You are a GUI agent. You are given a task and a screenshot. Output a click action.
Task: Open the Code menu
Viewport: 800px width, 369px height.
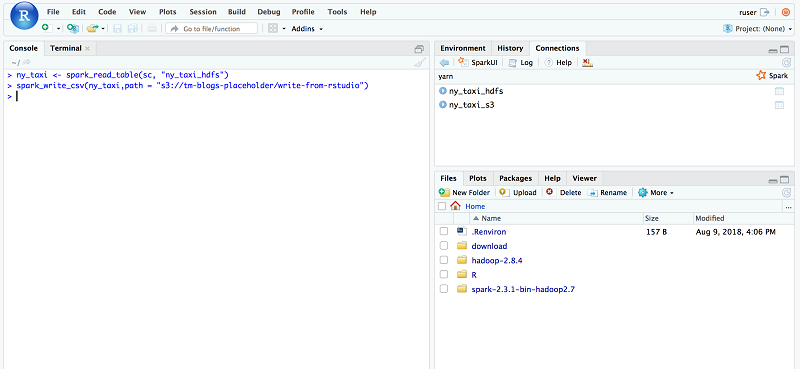click(107, 12)
